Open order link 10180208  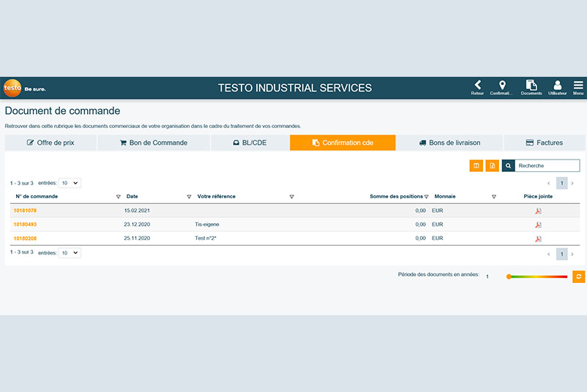tap(25, 238)
